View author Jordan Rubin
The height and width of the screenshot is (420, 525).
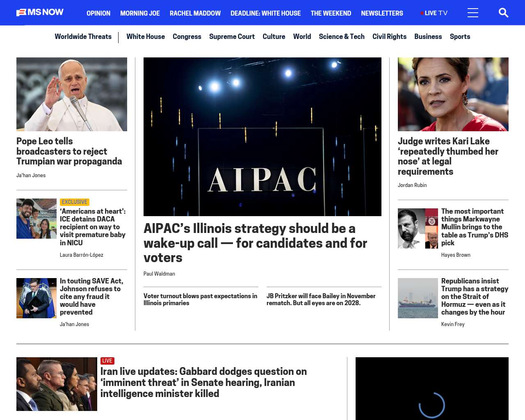[412, 185]
